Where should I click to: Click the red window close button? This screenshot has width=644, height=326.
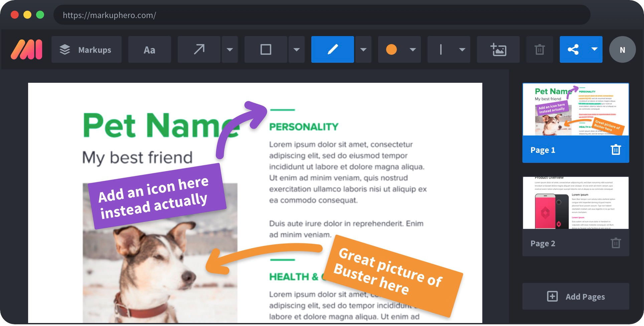click(15, 15)
